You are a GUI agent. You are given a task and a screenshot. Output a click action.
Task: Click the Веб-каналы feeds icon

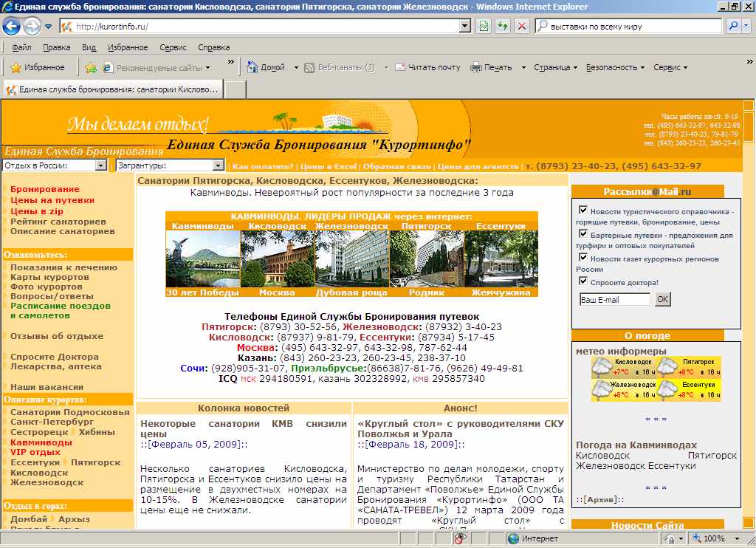click(x=309, y=67)
